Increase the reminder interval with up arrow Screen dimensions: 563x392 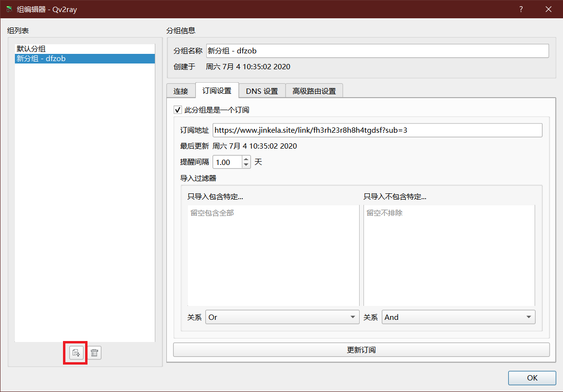pyautogui.click(x=246, y=159)
